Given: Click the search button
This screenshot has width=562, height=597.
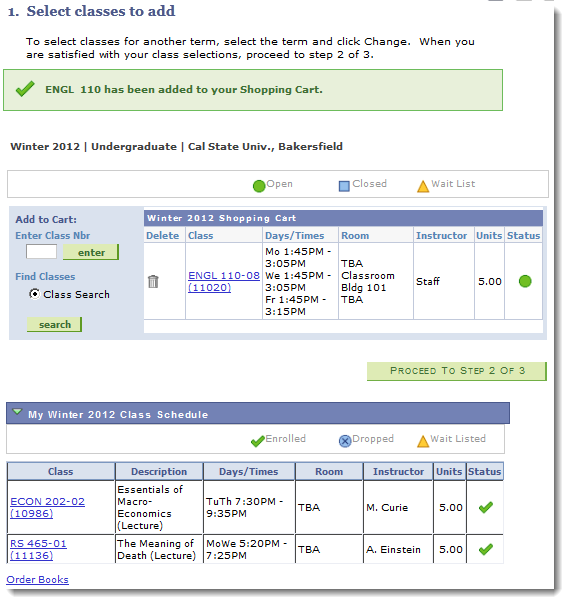Looking at the screenshot, I should 54,324.
